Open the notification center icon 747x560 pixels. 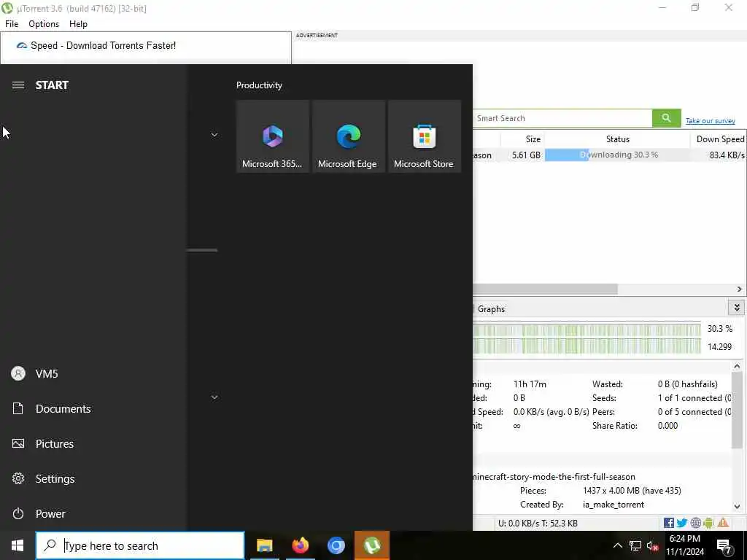point(724,545)
